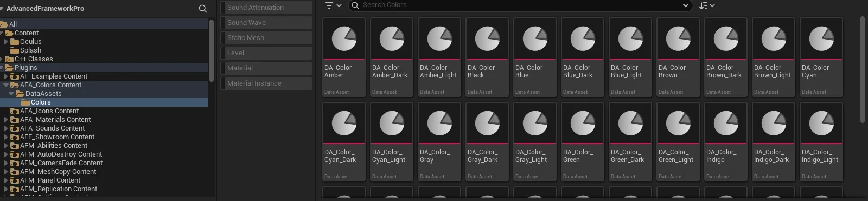Select the AFM_MeshCopy Content folder
The image size is (868, 201).
pyautogui.click(x=104, y=172)
